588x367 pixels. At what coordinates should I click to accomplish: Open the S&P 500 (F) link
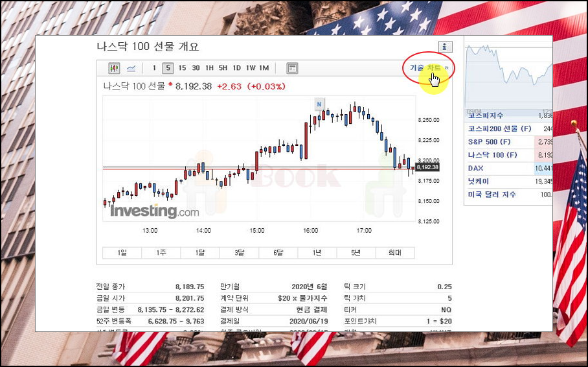pyautogui.click(x=489, y=141)
